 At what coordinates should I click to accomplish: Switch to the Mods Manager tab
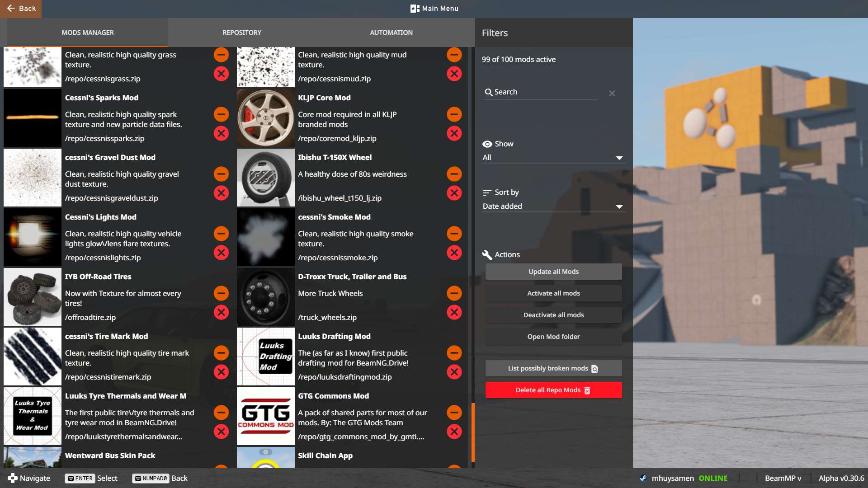click(x=88, y=33)
